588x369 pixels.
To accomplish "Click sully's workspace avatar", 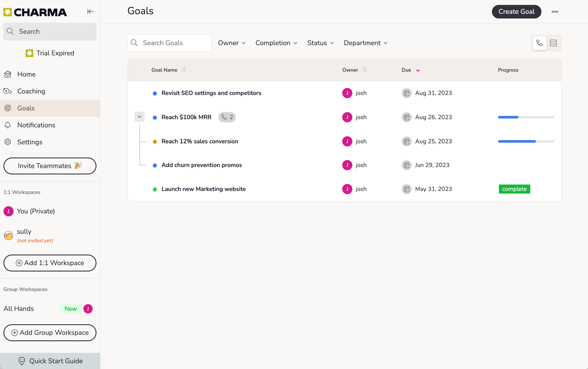I will click(8, 236).
